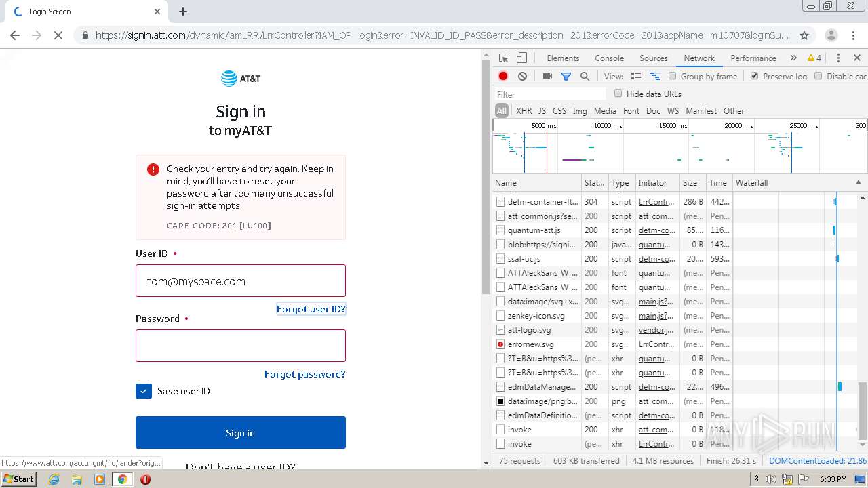
Task: Stop recording network log with red button
Action: click(503, 77)
